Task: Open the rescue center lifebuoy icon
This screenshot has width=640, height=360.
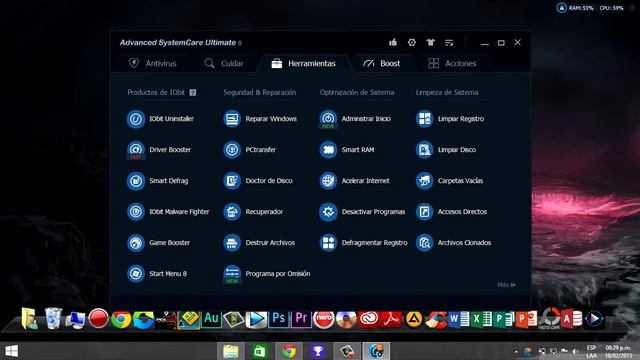Action: click(411, 42)
